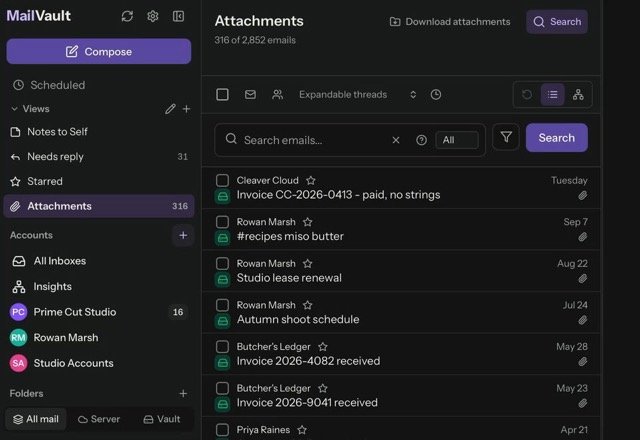Click the Search emails input field
640x440 pixels.
(312, 140)
